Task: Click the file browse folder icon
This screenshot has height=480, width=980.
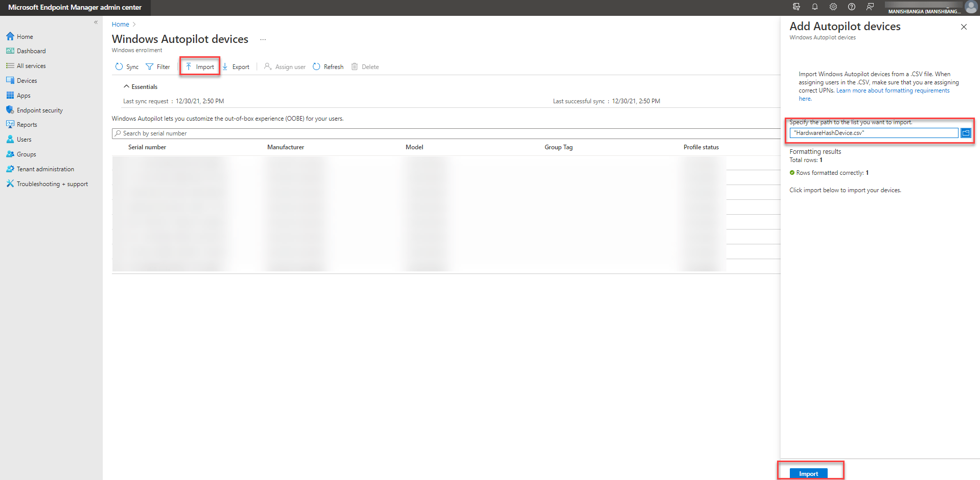Action: pyautogui.click(x=966, y=132)
